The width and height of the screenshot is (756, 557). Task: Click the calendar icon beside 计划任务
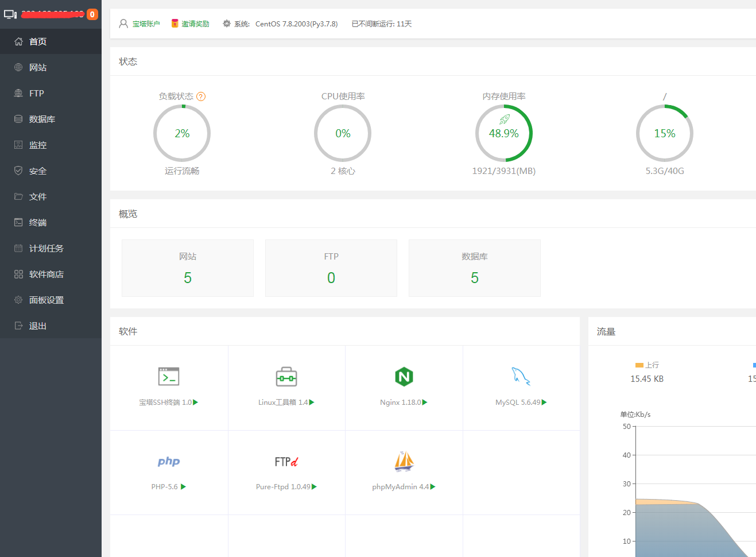click(x=18, y=248)
